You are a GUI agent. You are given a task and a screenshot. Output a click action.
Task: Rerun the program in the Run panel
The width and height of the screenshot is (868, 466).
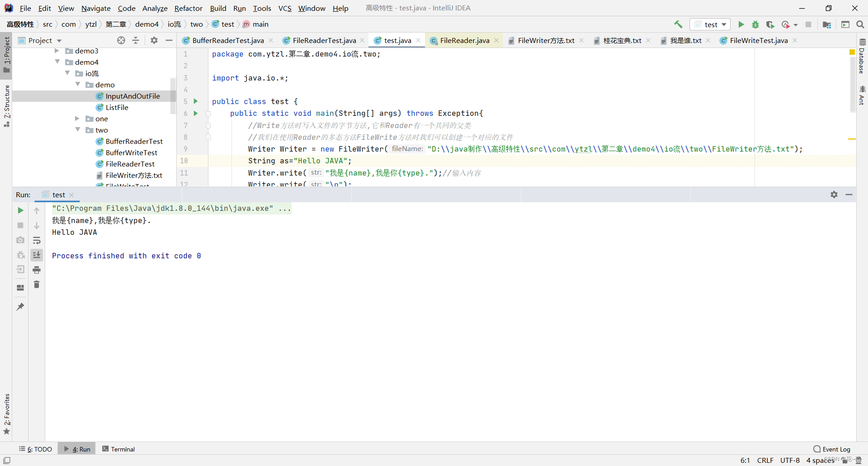coord(20,210)
